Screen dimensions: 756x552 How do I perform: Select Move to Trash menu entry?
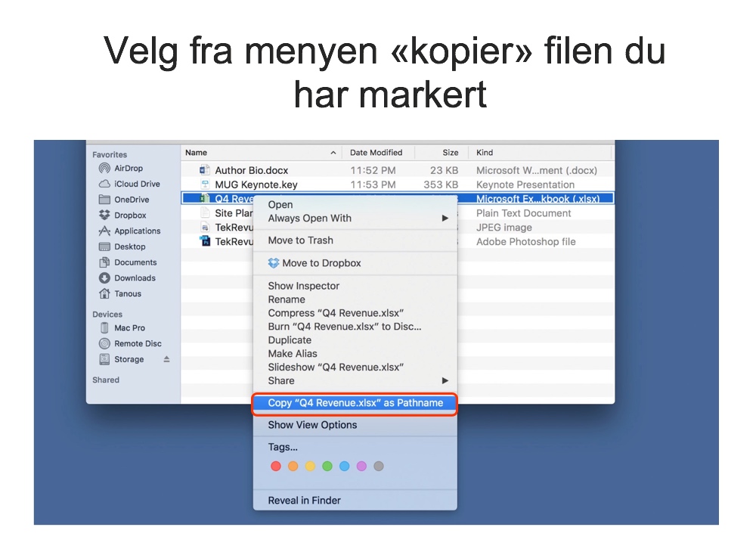(x=300, y=240)
